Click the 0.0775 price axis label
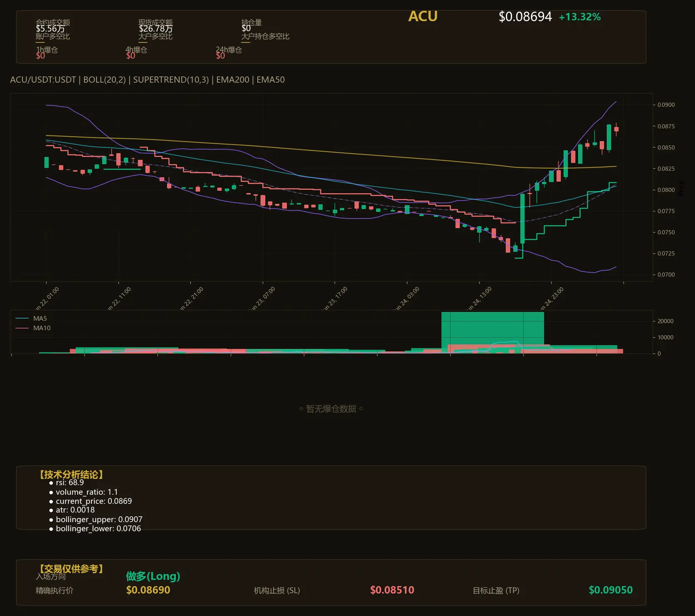The height and width of the screenshot is (616, 695). 666,211
